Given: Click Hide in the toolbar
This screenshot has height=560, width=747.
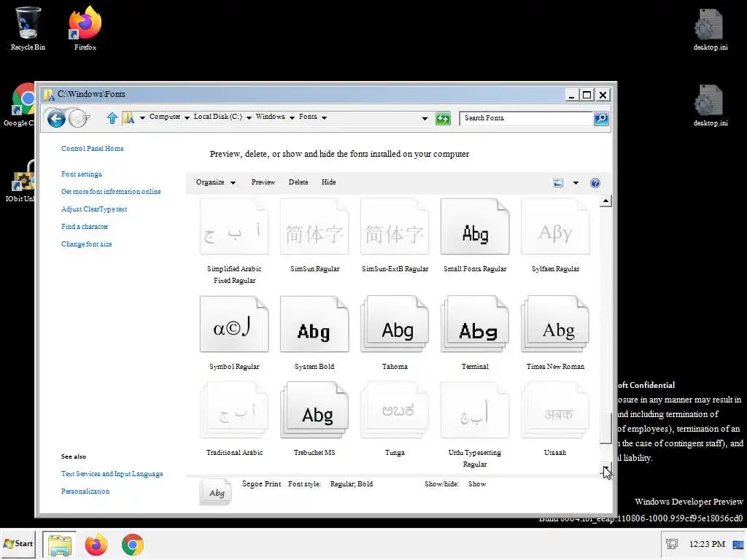Looking at the screenshot, I should 328,182.
